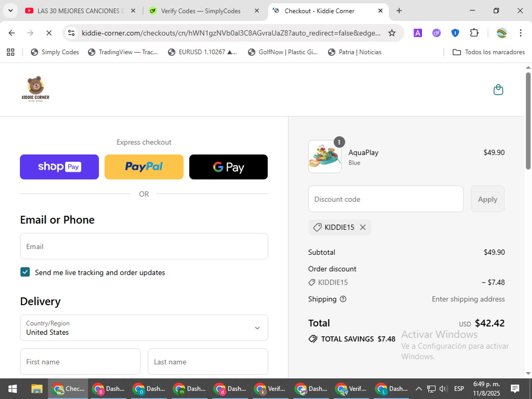This screenshot has width=532, height=399.
Task: Click the page vertical scrollbar thumb
Action: (x=528, y=121)
